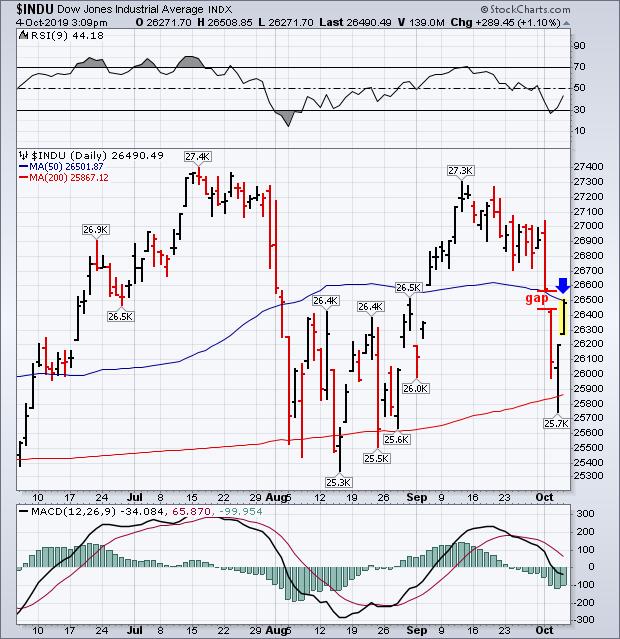
Task: Click the 27.3K September peak label
Action: (x=461, y=170)
